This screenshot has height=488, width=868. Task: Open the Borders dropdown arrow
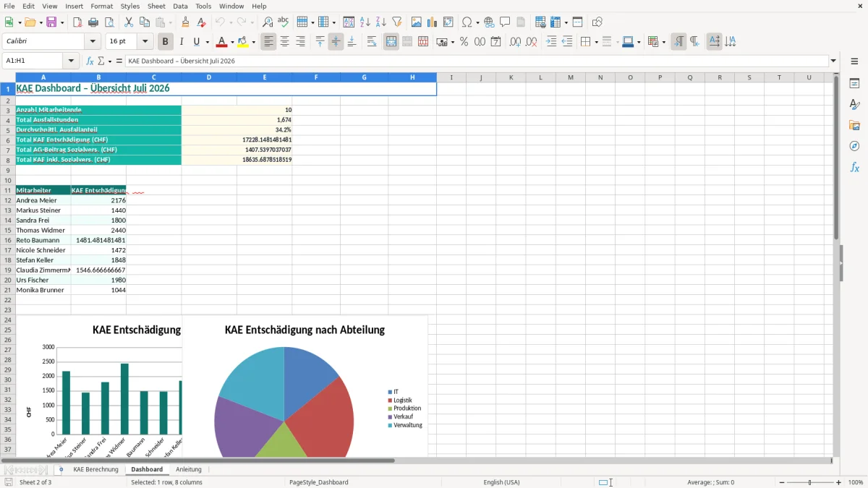pos(596,42)
